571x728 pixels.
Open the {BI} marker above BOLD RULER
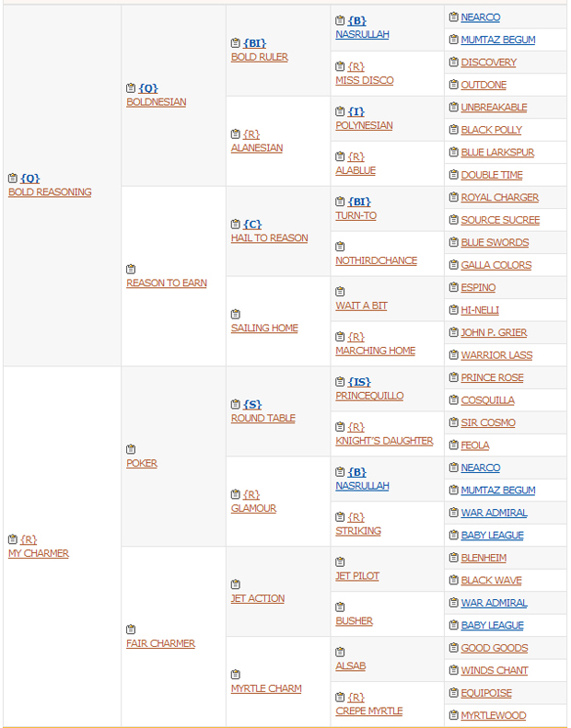[x=254, y=43]
